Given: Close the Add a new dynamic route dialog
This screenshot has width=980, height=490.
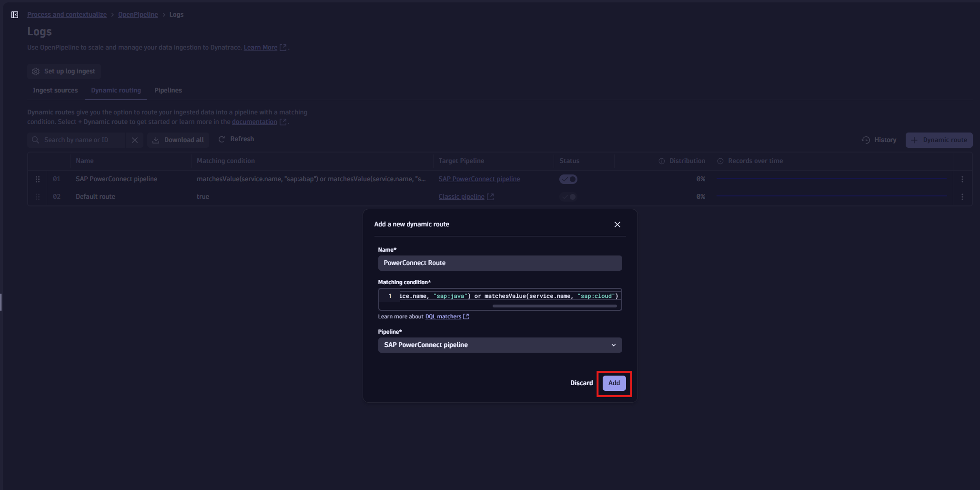Looking at the screenshot, I should click(x=617, y=225).
